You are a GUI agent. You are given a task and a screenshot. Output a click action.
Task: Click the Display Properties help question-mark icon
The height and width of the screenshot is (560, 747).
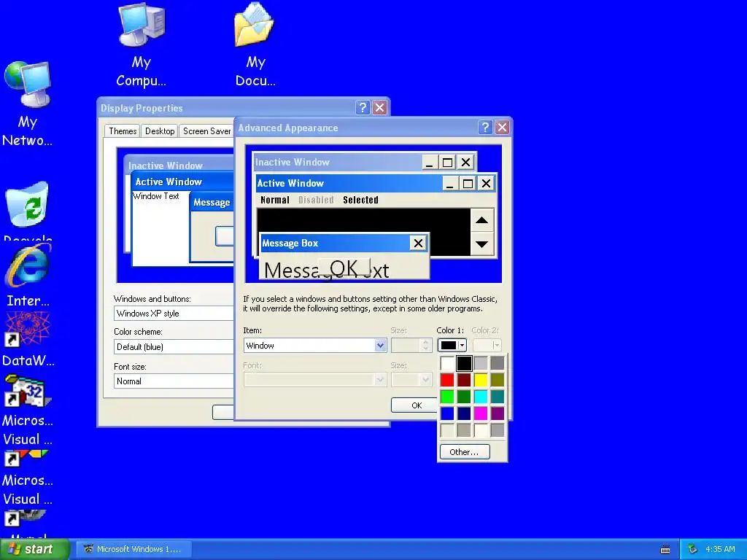(x=363, y=108)
